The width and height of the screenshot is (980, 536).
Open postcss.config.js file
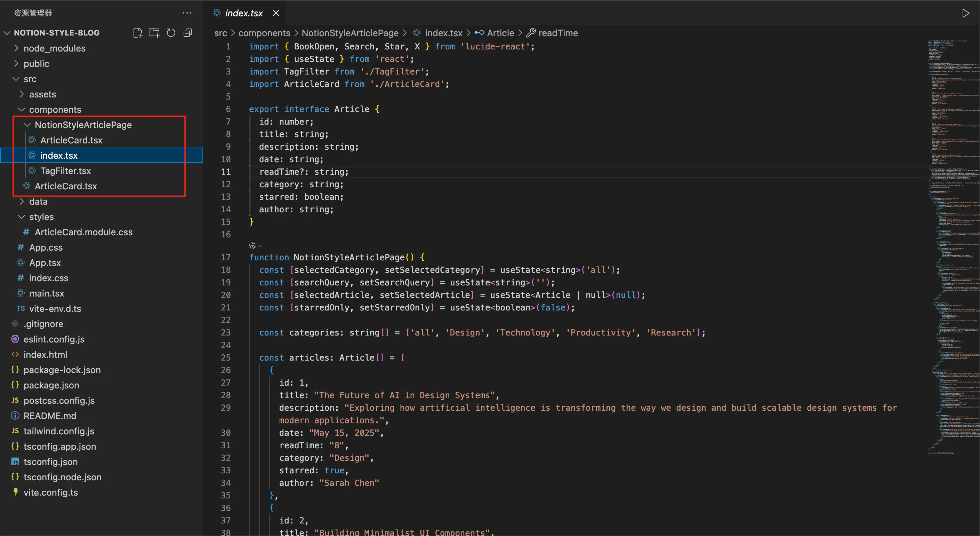click(x=58, y=401)
